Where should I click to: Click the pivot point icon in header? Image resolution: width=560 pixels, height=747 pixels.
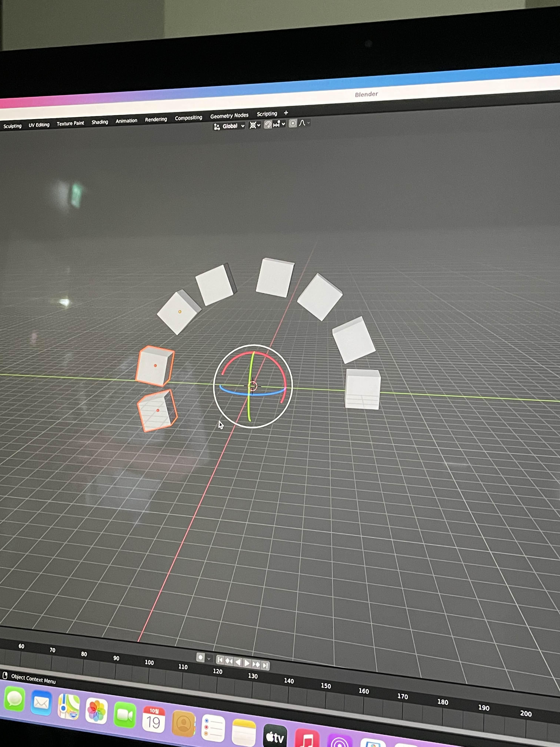[x=253, y=125]
